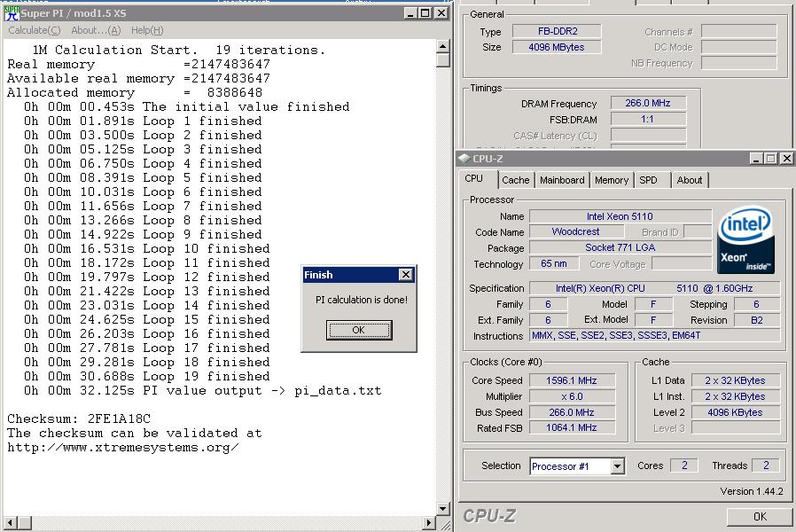The image size is (796, 532).
Task: Minimize the CPU-Z window
Action: coord(756,159)
